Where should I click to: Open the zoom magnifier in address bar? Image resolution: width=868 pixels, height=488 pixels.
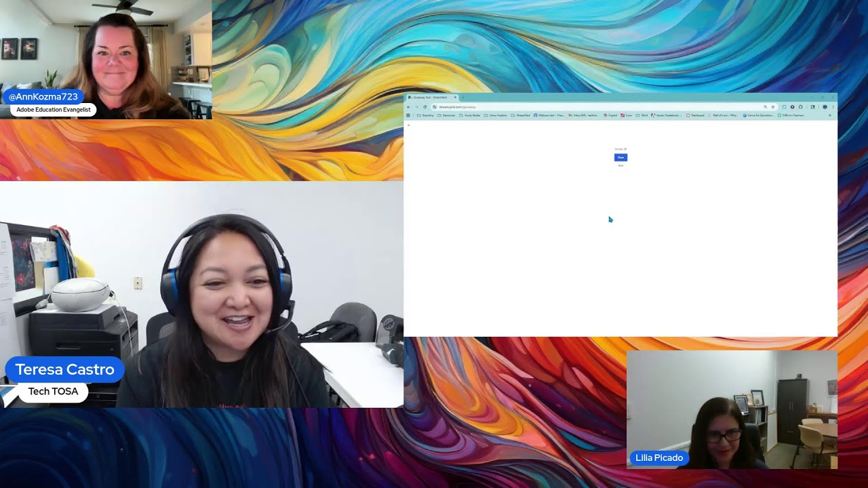point(766,107)
